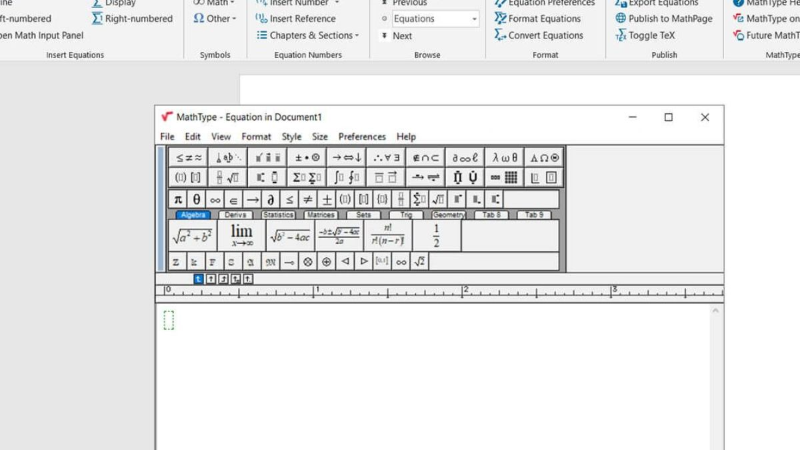Insert the sqrt(a²+b²) expression
The height and width of the screenshot is (450, 800).
click(192, 236)
